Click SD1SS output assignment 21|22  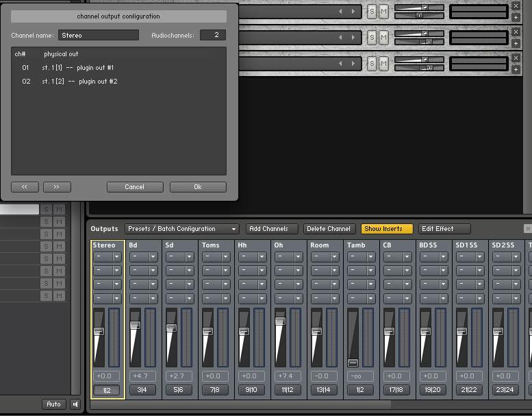point(469,390)
